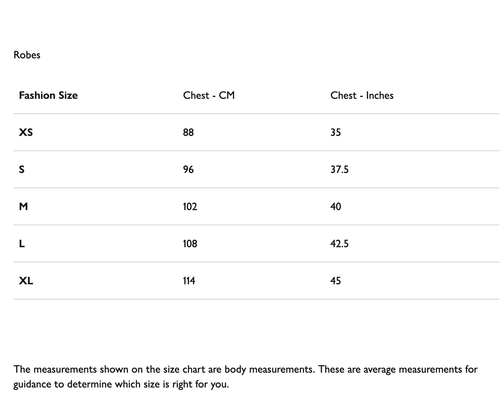Viewport: 500px width, 400px height.
Task: Click the 40 inches chest value
Action: [x=336, y=206]
